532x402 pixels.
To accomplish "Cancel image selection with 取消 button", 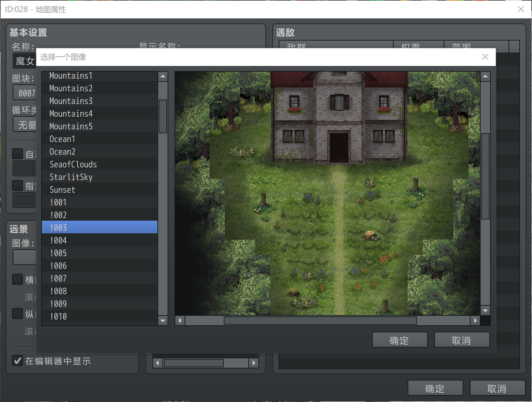I will coord(462,340).
